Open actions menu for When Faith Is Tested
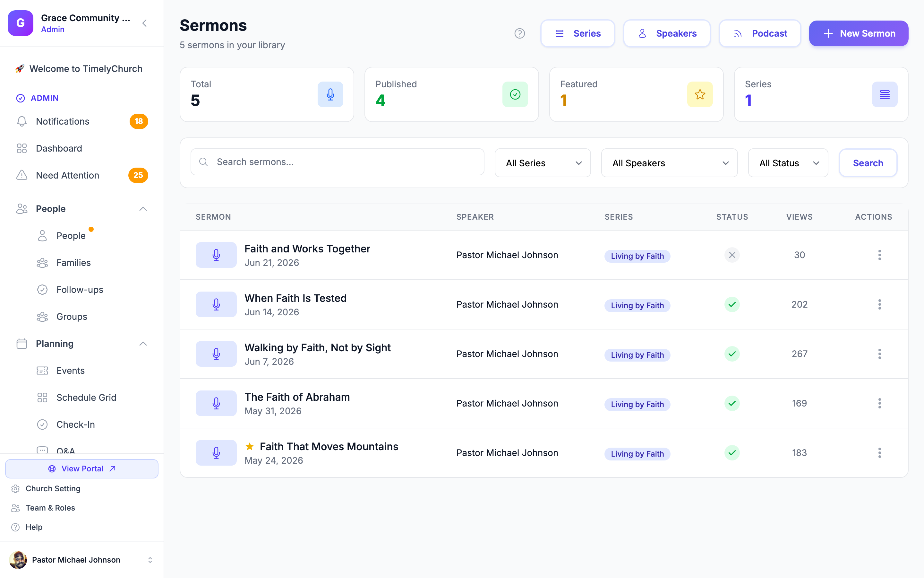924x578 pixels. 879,304
